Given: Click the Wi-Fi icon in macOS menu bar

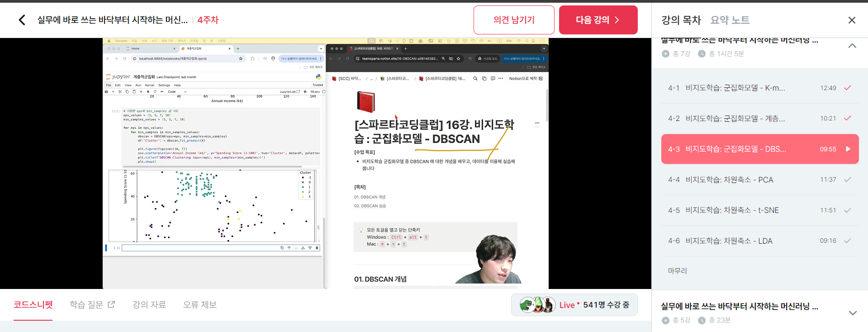Looking at the screenshot, I should [x=519, y=41].
